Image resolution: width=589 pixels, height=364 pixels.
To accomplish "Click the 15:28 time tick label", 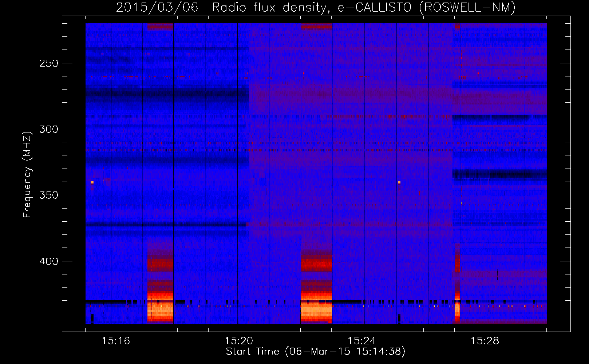I will 485,341.
